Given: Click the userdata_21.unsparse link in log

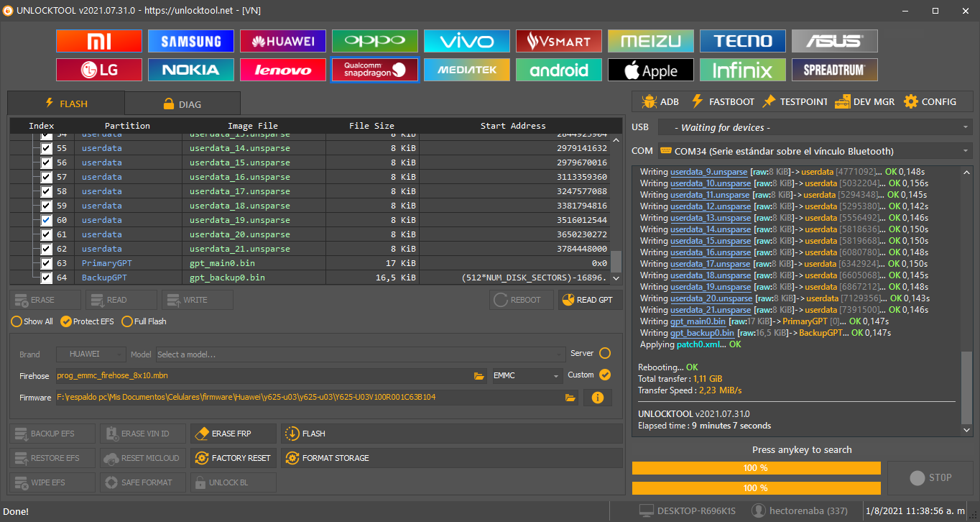Looking at the screenshot, I should (x=711, y=310).
